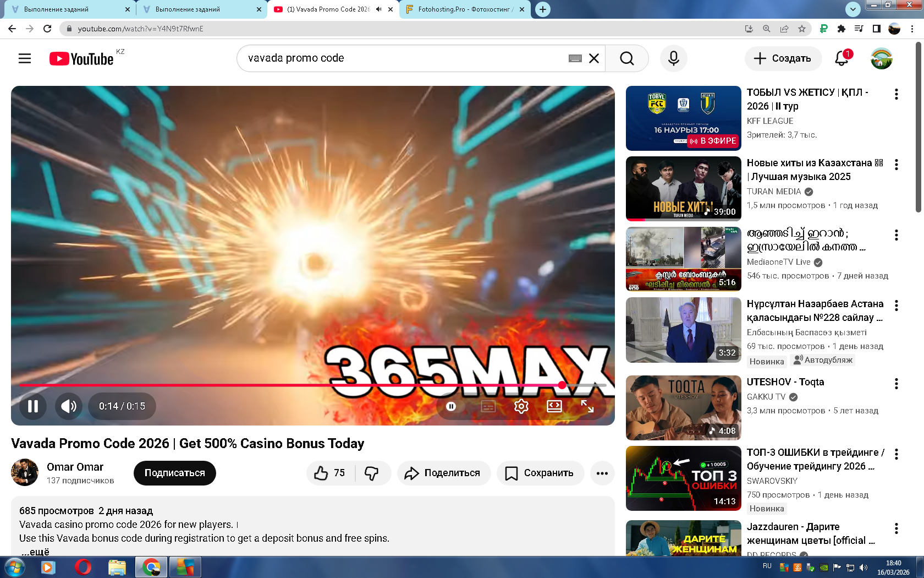Open the Chrome extensions puzzle menu

[842, 29]
